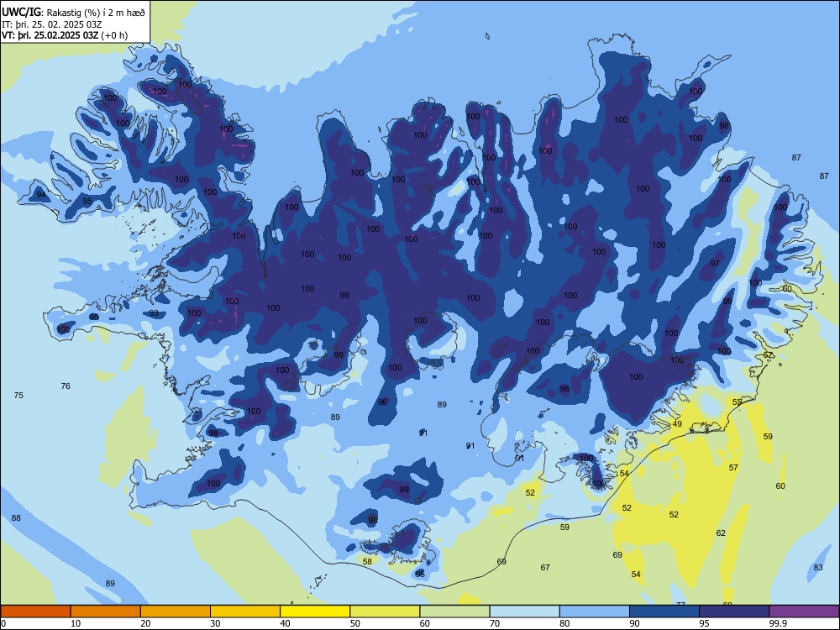840x630 pixels.
Task: Click the legend label "30"
Action: click(215, 623)
